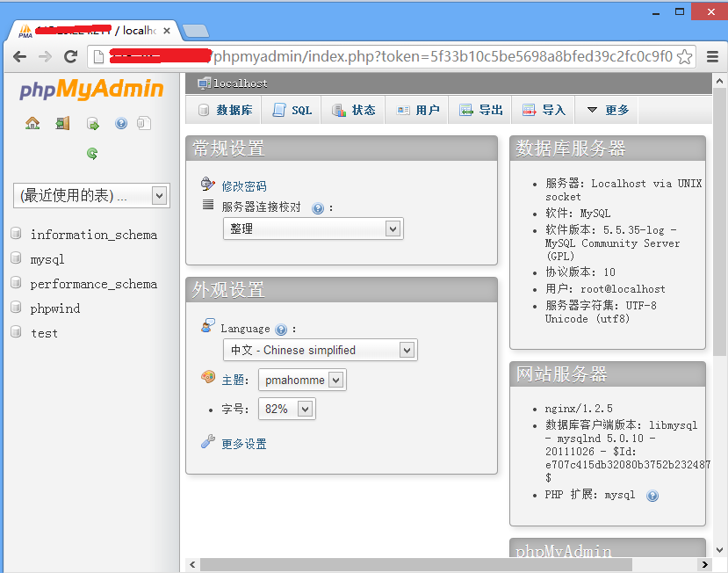The image size is (728, 573).
Task: Click the theme palette icon
Action: 208,376
